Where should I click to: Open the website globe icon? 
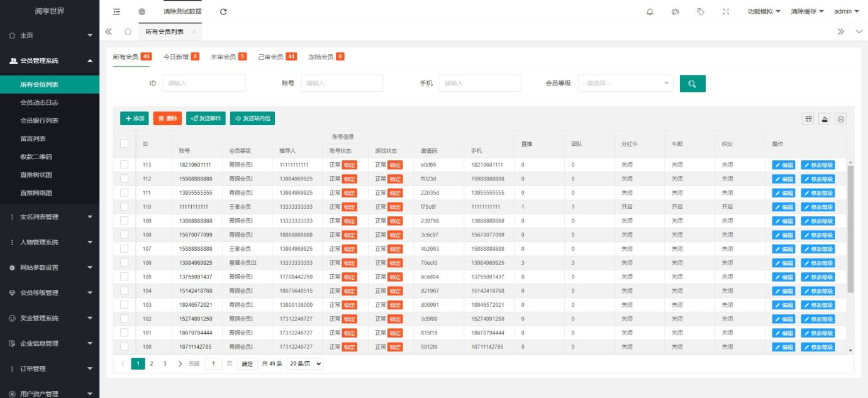point(142,11)
